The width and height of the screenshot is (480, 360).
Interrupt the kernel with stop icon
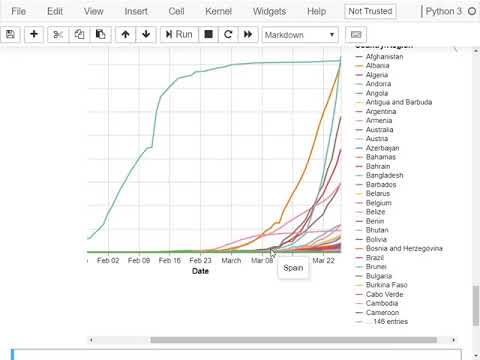(x=208, y=34)
